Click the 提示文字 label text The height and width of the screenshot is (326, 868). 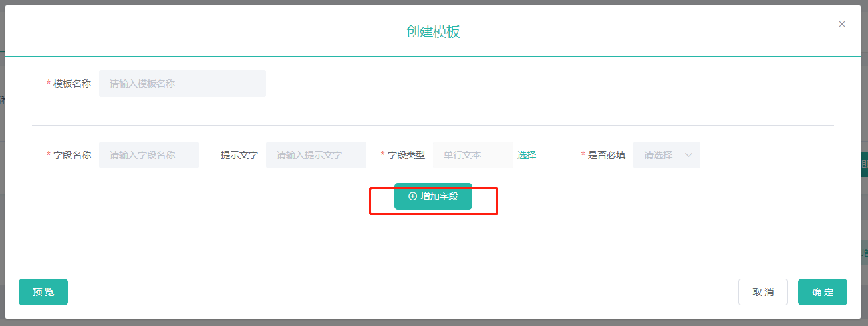pyautogui.click(x=239, y=155)
